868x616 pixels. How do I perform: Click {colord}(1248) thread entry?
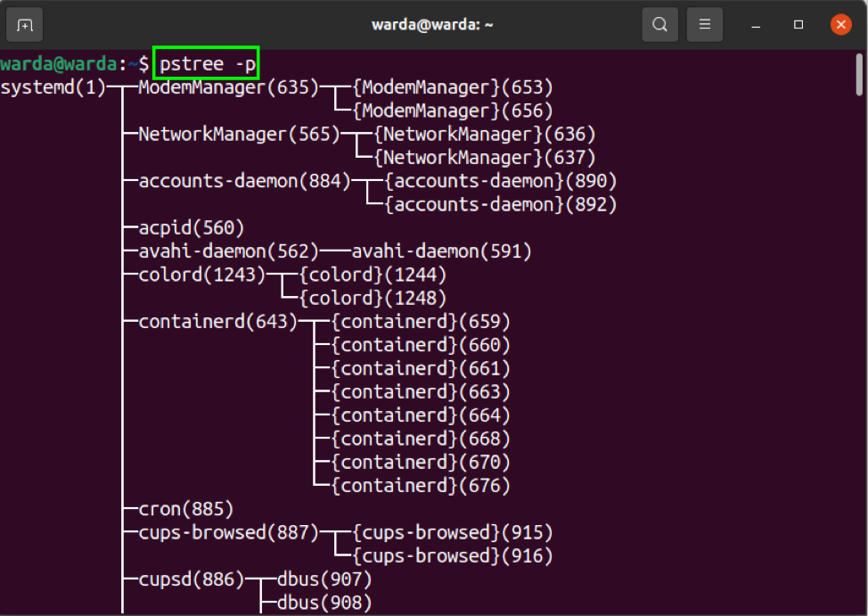pos(373,299)
